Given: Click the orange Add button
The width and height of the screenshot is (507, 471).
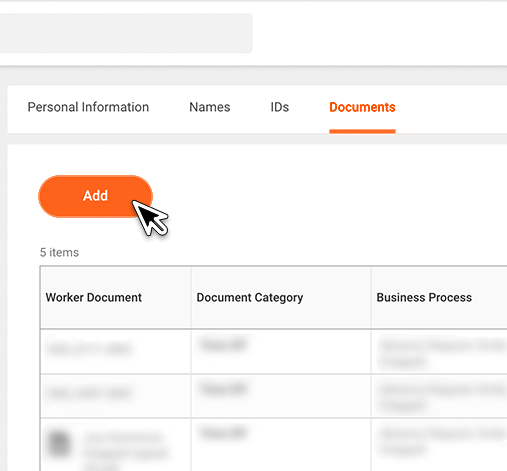Looking at the screenshot, I should pyautogui.click(x=95, y=196).
